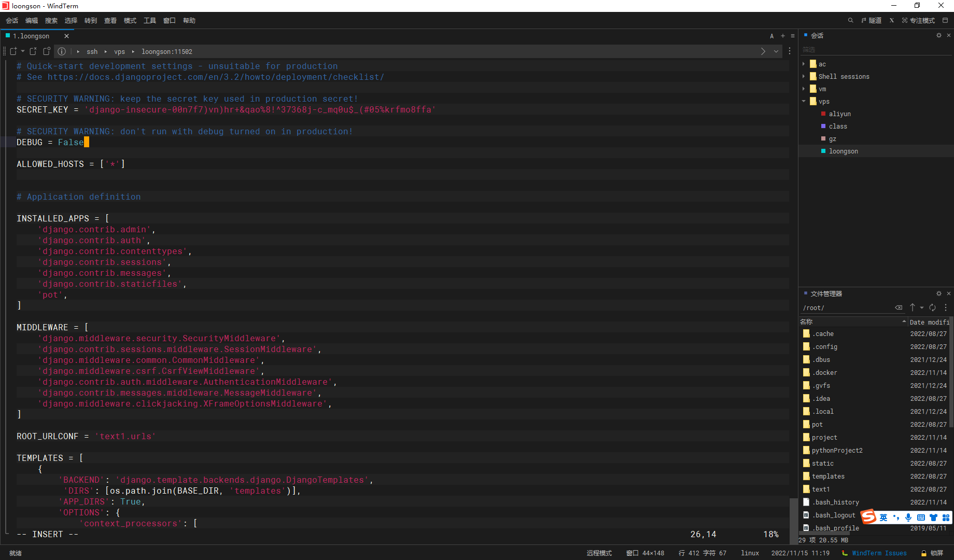Open the 文件管理器 panel settings gear
Image resolution: width=954 pixels, height=560 pixels.
pyautogui.click(x=939, y=294)
